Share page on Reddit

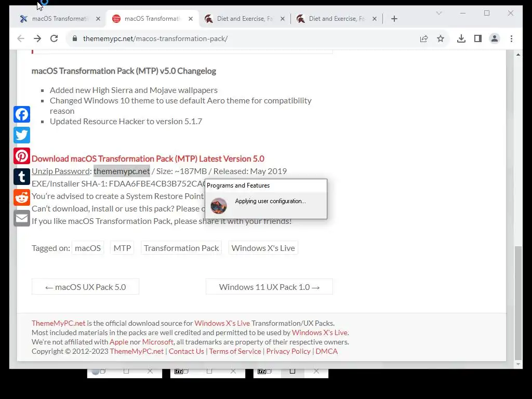click(x=22, y=197)
